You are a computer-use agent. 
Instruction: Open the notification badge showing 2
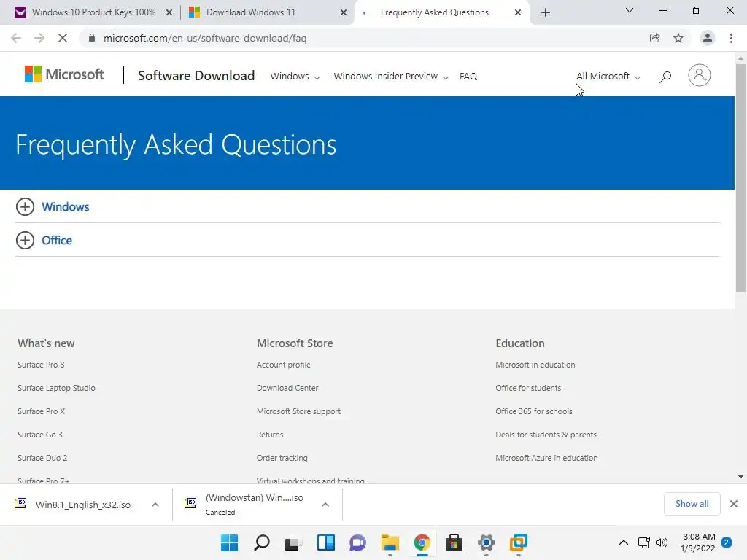point(727,542)
